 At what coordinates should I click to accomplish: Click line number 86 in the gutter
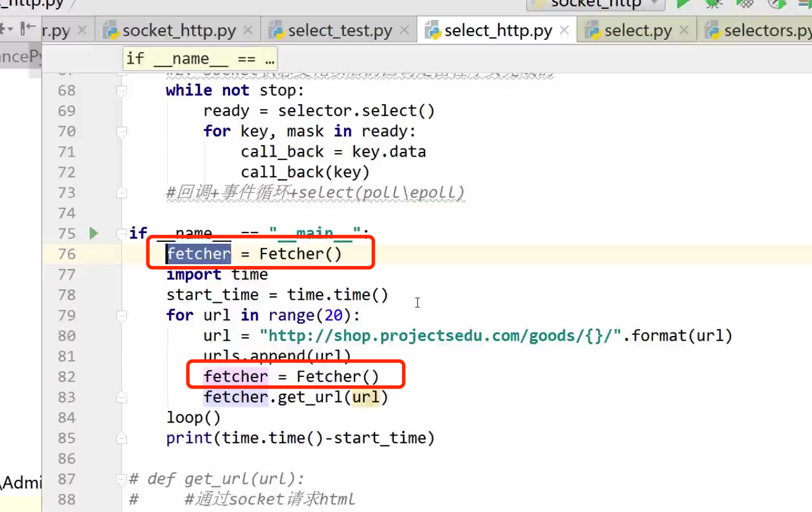click(67, 459)
